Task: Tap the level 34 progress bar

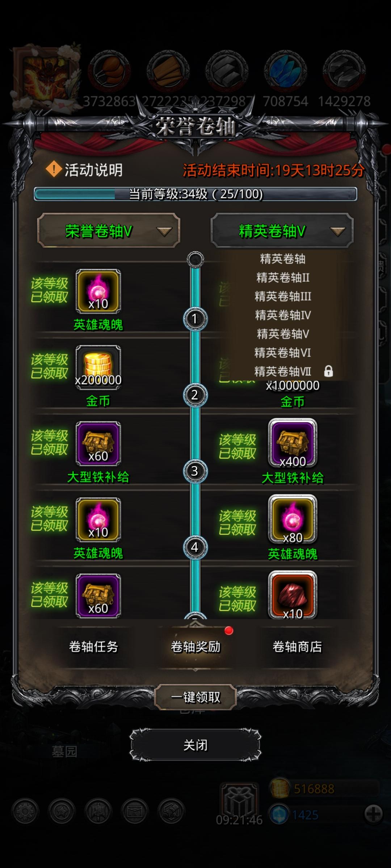Action: tap(195, 194)
